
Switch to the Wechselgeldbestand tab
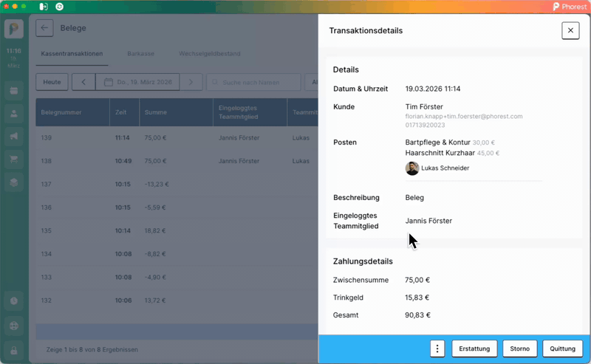click(x=210, y=53)
